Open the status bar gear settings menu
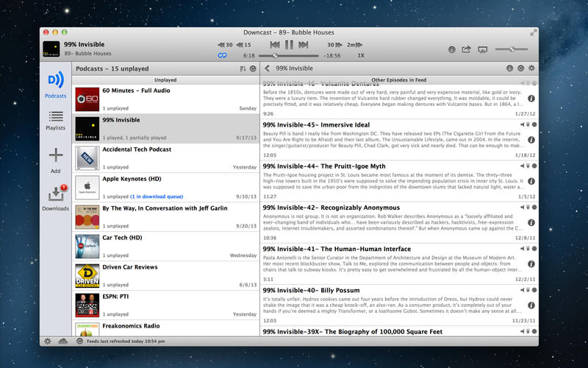588x368 pixels. coord(49,342)
